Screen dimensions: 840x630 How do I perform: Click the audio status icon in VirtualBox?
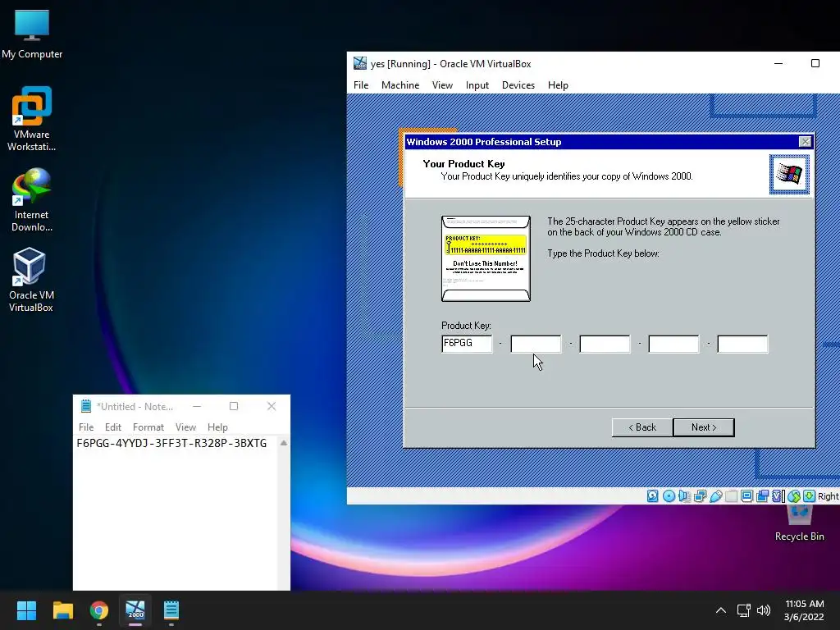tap(684, 496)
